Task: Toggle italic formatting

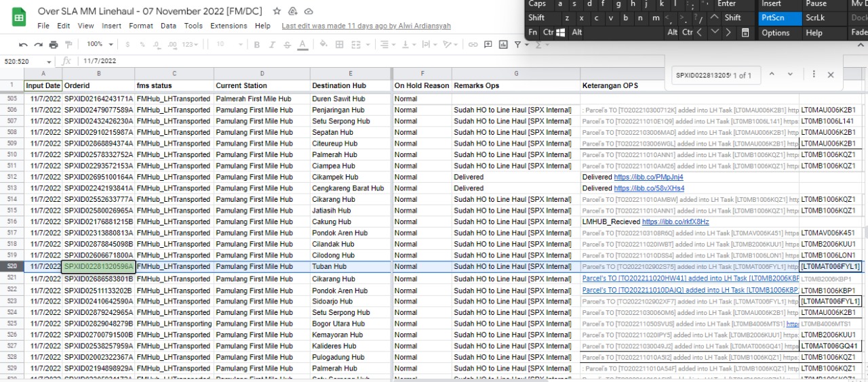Action: point(272,45)
